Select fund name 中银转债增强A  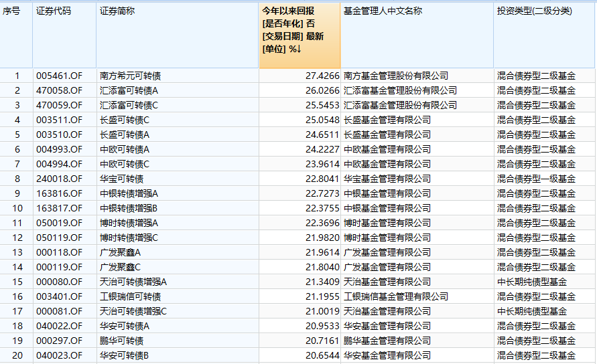pyautogui.click(x=129, y=193)
